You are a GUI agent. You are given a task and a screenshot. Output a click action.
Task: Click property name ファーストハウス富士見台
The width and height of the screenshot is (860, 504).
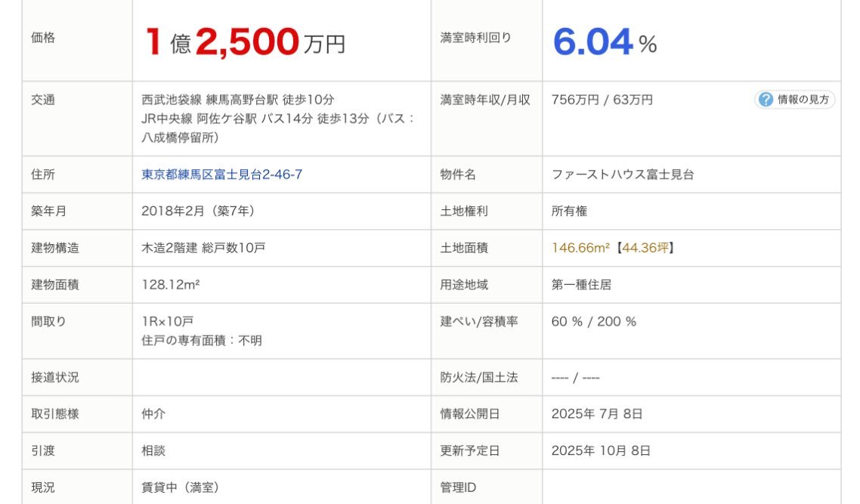(x=623, y=175)
